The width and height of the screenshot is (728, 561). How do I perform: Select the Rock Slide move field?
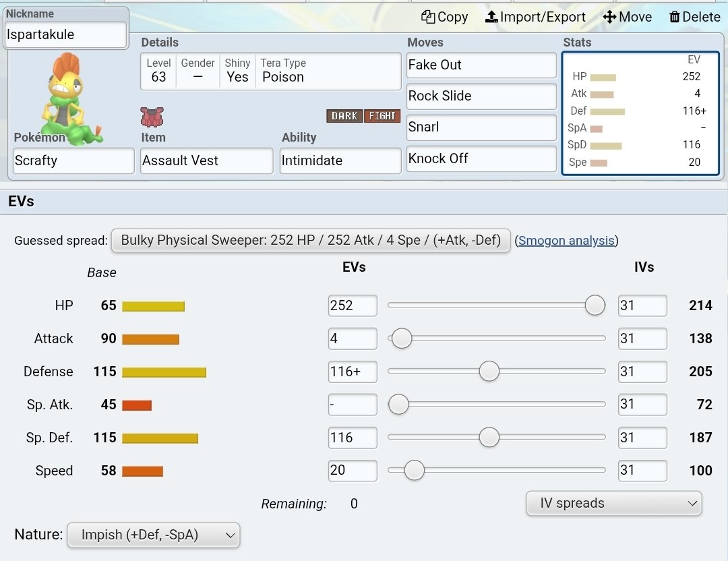click(481, 96)
